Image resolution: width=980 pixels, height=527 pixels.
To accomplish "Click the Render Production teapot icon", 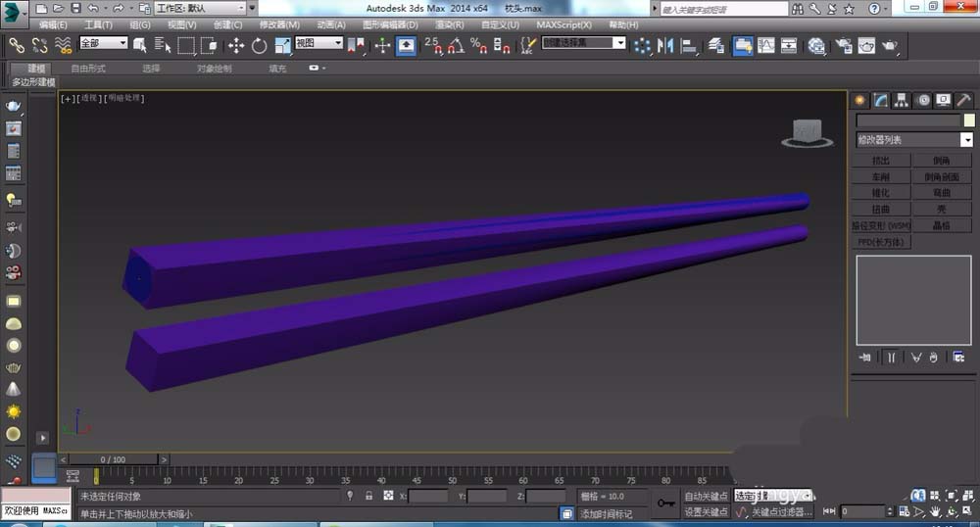I will (890, 46).
